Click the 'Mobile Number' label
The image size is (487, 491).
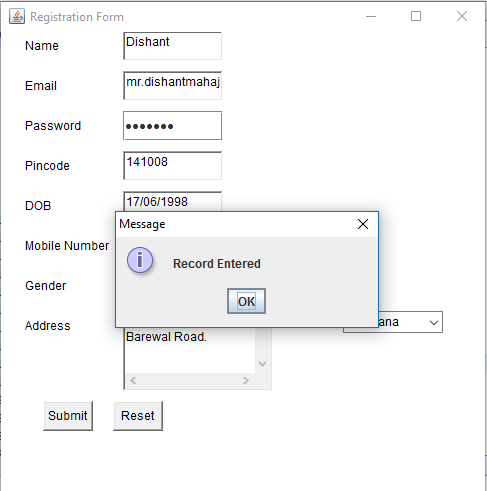67,246
